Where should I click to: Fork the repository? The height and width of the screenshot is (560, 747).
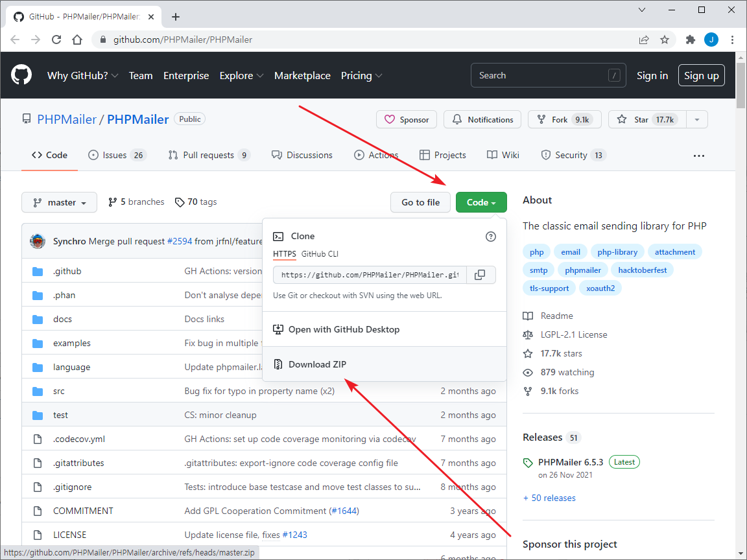click(565, 119)
